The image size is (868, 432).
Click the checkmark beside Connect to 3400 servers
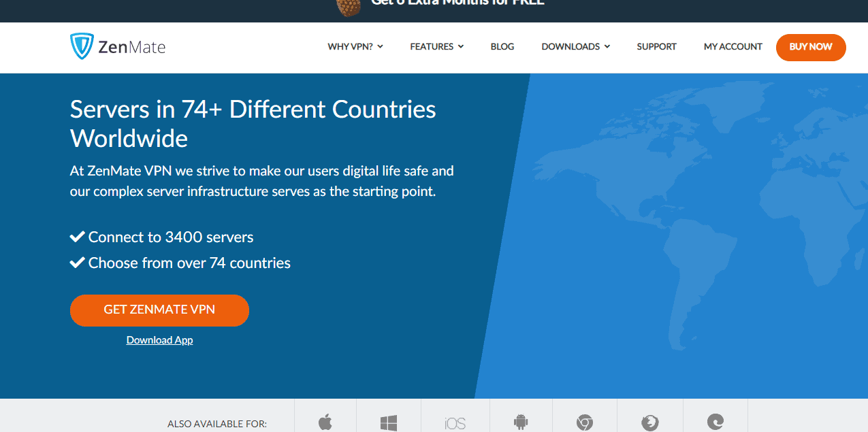tap(76, 236)
